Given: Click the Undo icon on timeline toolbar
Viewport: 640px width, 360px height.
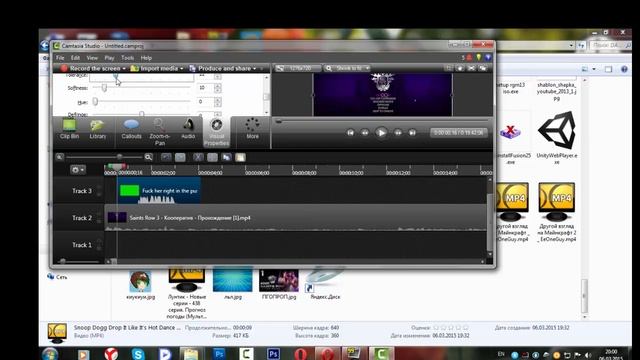Looking at the screenshot, I should coord(166,157).
